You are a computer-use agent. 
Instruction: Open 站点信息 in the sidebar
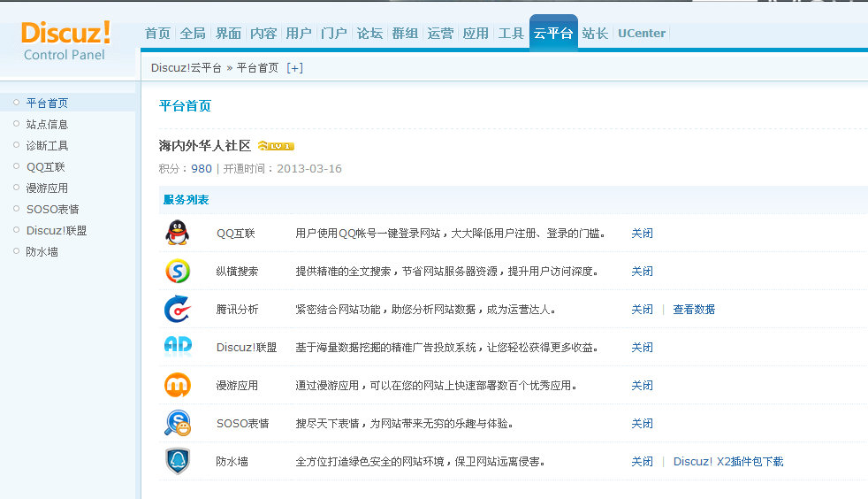click(47, 124)
